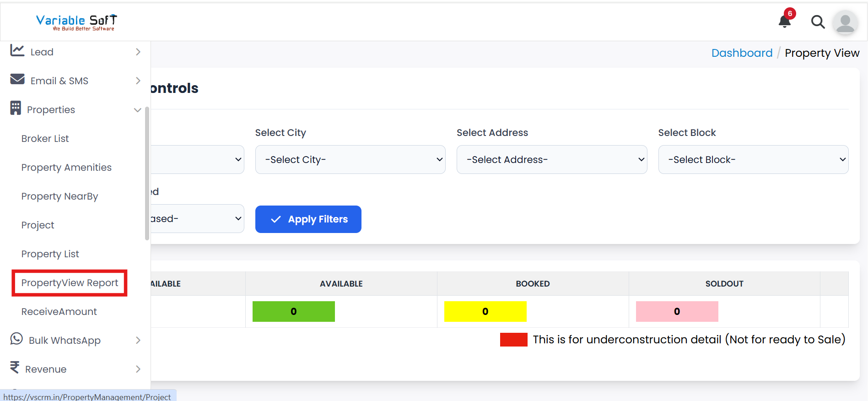Open PropertyView Report menu item

(70, 283)
